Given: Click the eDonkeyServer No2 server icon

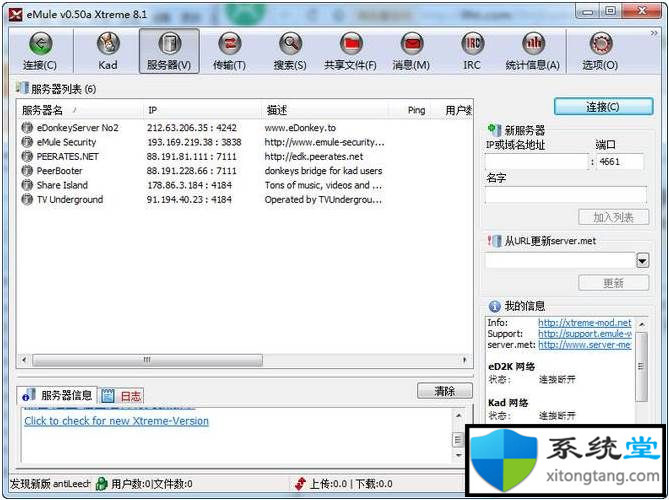Looking at the screenshot, I should coord(27,128).
